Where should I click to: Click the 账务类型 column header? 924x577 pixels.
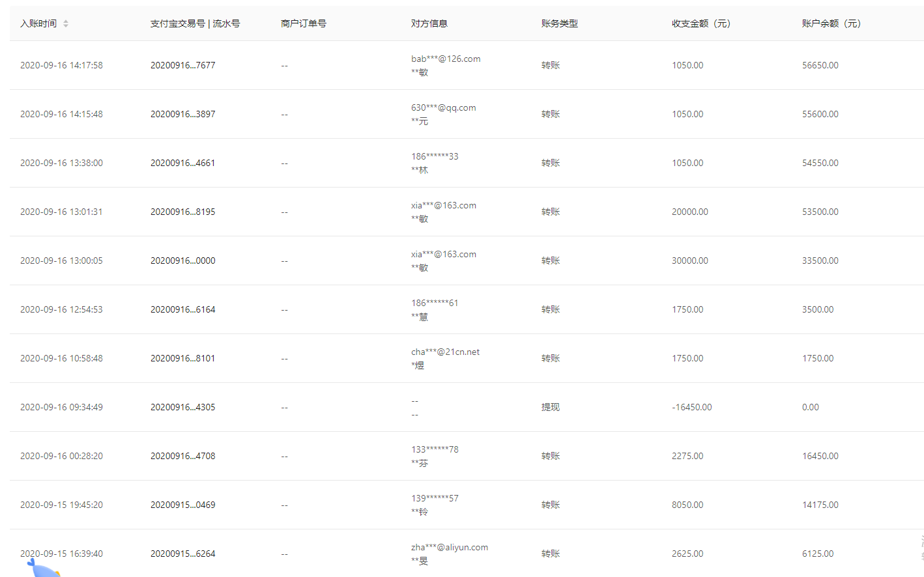(x=559, y=23)
